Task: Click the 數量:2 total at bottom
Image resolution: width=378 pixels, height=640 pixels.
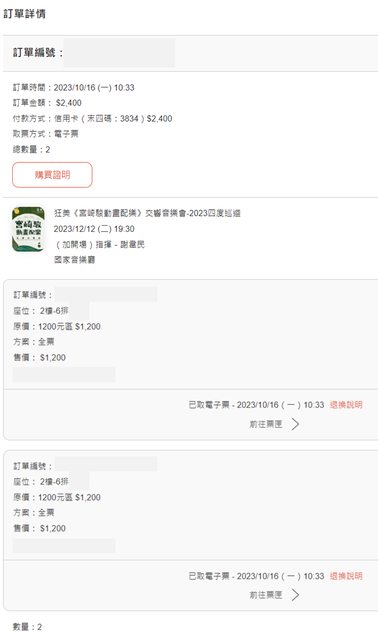Action: pyautogui.click(x=27, y=627)
